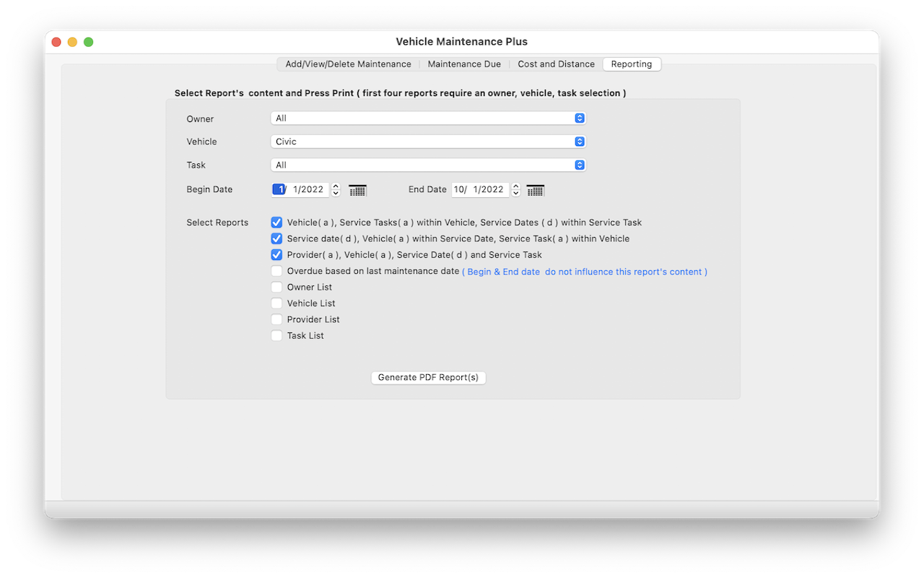Check the Owner List report box
924x578 pixels.
click(276, 287)
